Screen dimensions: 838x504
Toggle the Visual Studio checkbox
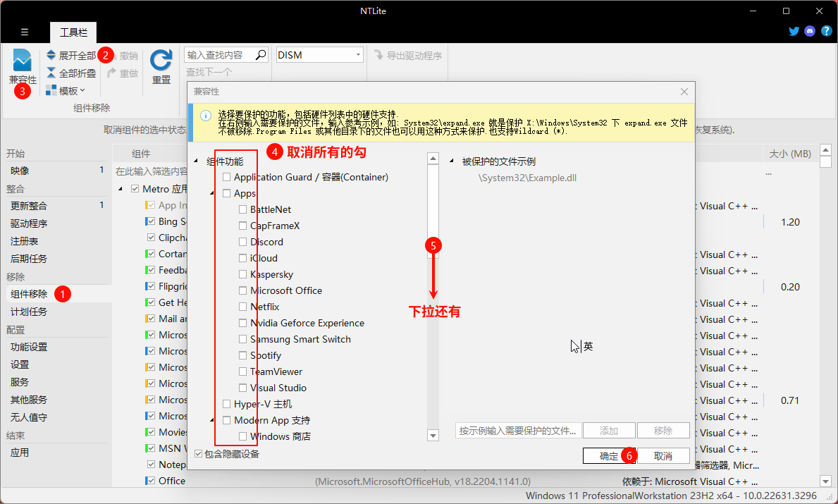[242, 388]
